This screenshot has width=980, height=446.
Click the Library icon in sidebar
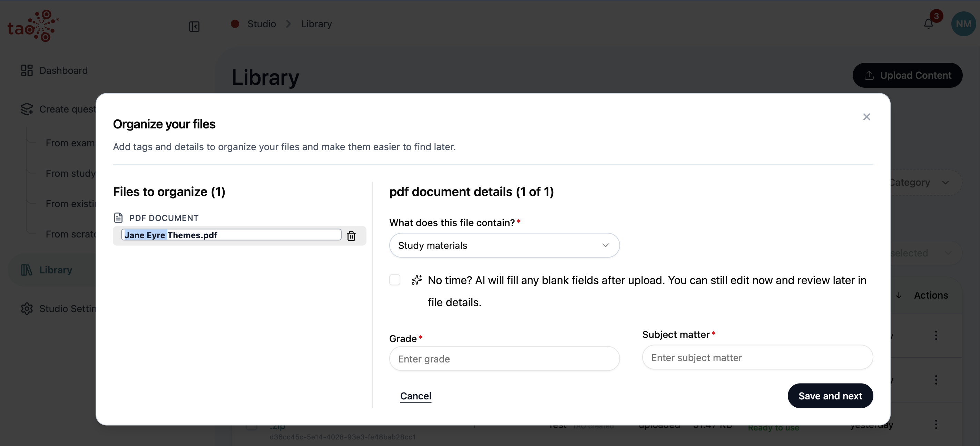coord(26,270)
